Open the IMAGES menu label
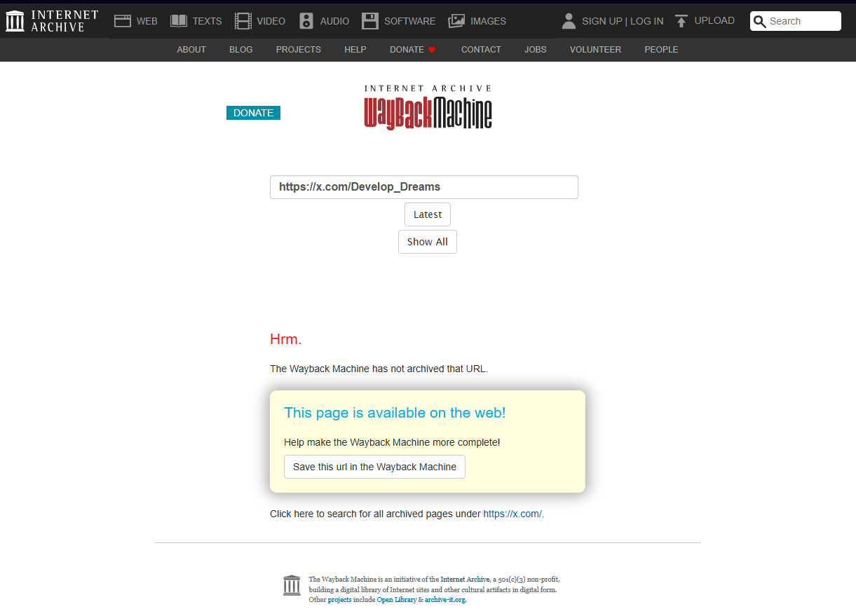 coord(489,21)
